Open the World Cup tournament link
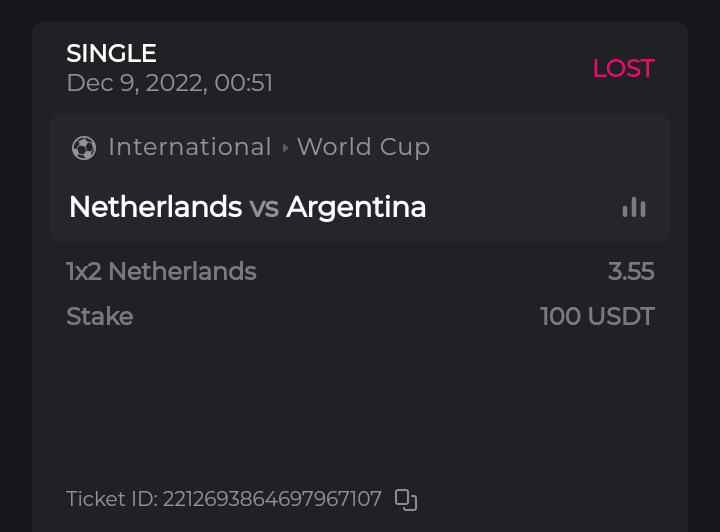This screenshot has height=532, width=720. (363, 147)
